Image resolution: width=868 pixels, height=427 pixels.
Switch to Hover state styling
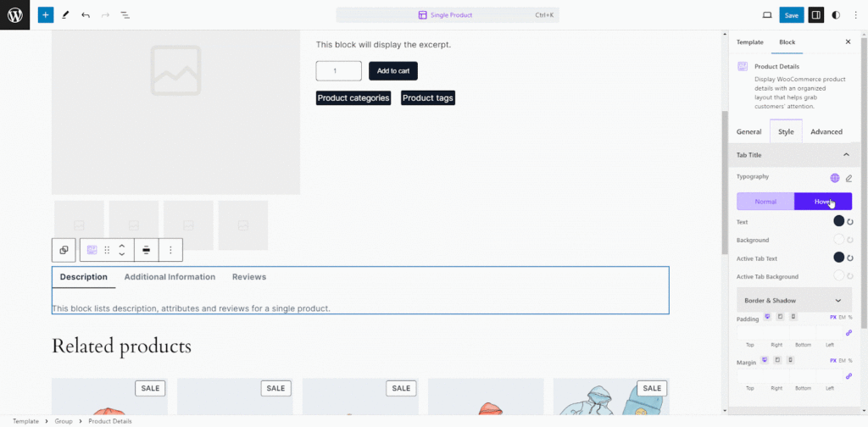(823, 202)
